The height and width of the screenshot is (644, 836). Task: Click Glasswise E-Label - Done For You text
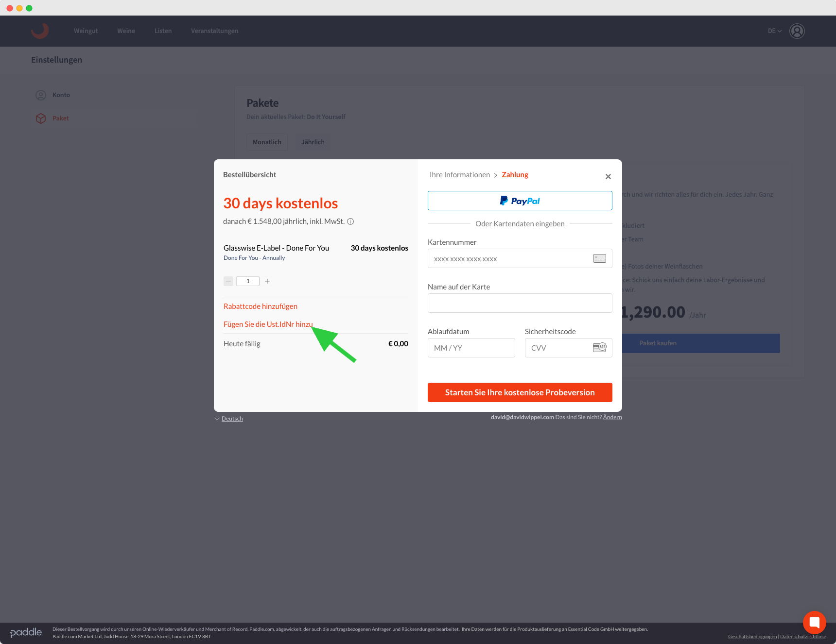click(x=277, y=248)
